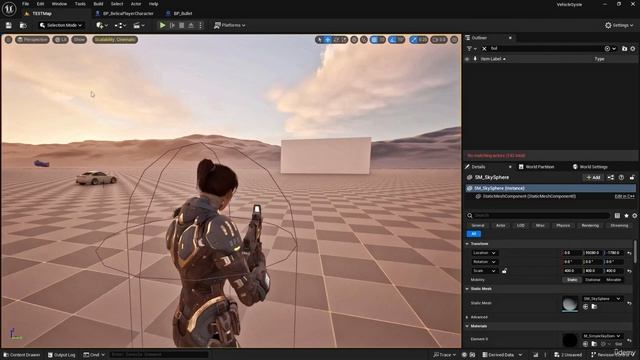Open the Window menu
The height and width of the screenshot is (360, 640).
pos(59,4)
